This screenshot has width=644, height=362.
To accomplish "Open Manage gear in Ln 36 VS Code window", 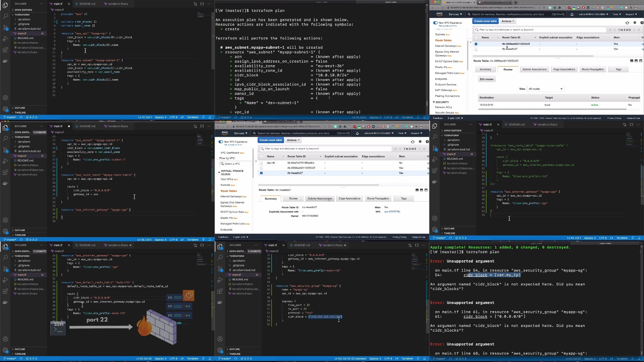I will pos(5,231).
